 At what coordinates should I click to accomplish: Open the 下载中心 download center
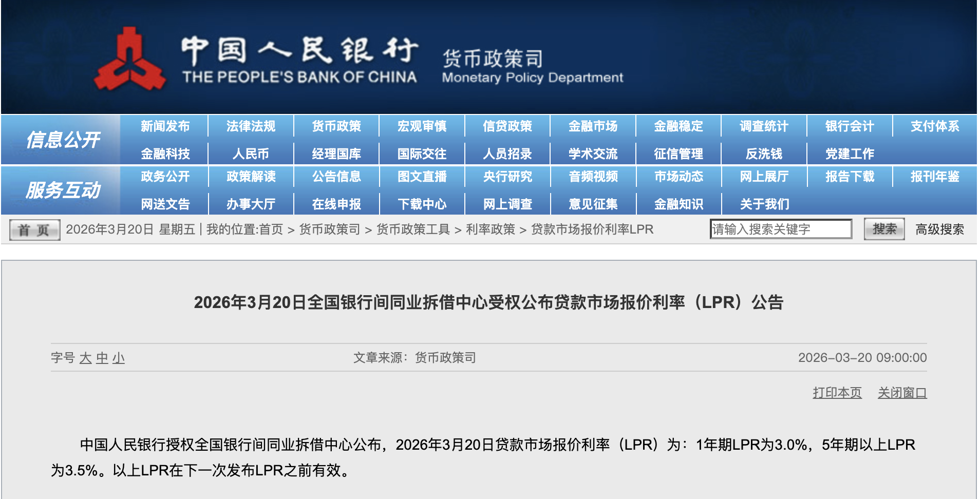pos(422,203)
